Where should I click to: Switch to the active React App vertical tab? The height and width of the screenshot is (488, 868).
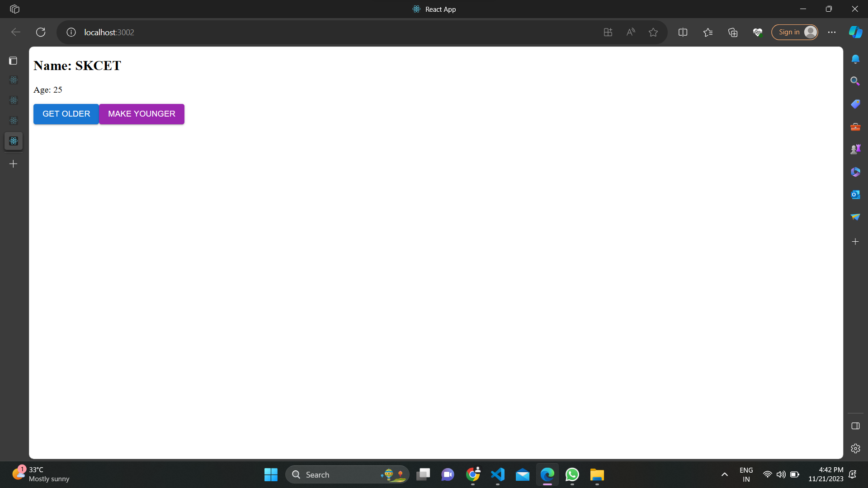[14, 141]
